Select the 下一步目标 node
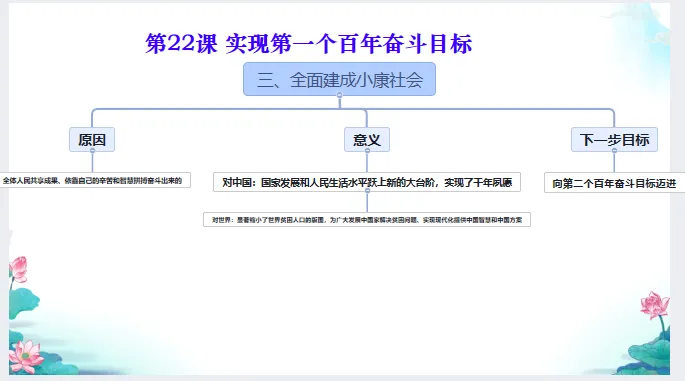The image size is (685, 381). pyautogui.click(x=614, y=139)
